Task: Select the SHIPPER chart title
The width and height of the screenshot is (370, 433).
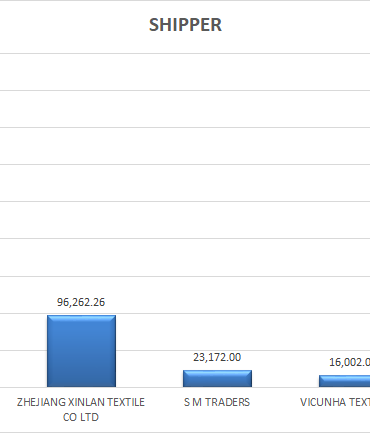Action: (x=185, y=25)
